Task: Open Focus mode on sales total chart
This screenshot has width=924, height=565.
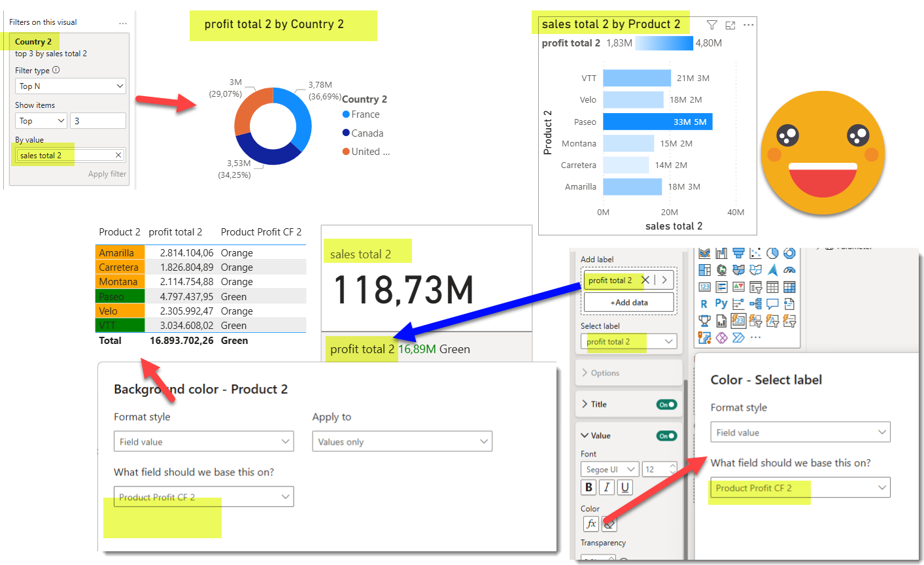Action: 730,25
